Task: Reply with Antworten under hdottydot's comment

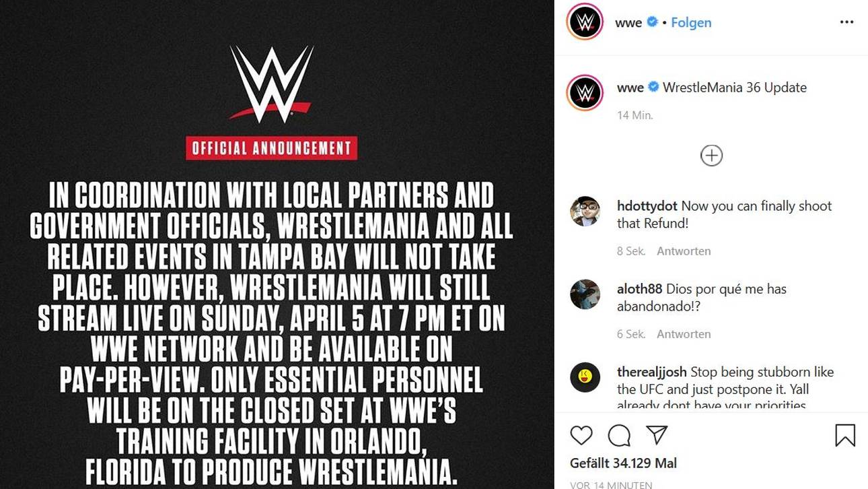Action: point(684,251)
